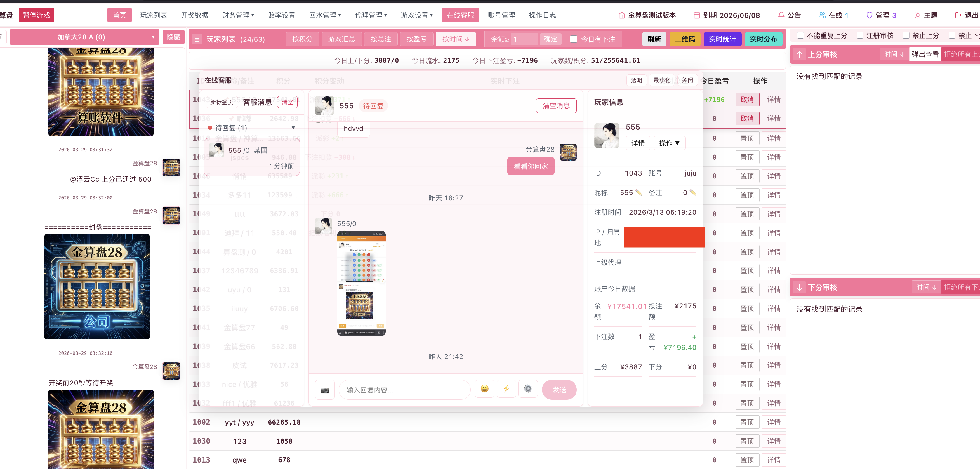Open 玩家列表 menu item
The width and height of the screenshot is (980, 469).
click(x=154, y=15)
